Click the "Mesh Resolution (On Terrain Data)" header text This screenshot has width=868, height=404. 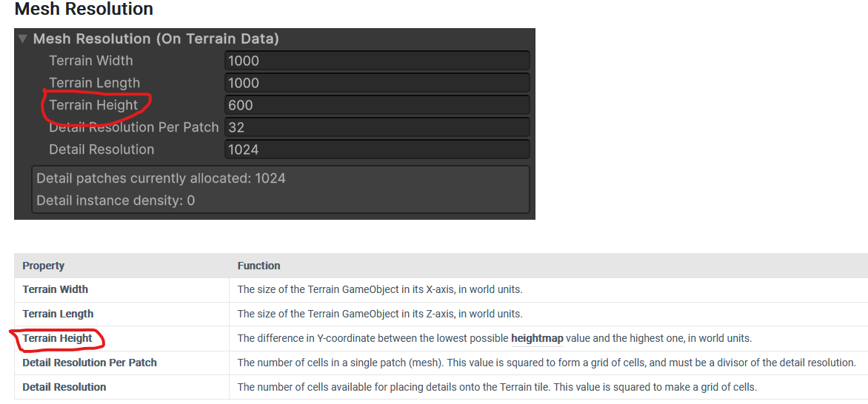(156, 39)
